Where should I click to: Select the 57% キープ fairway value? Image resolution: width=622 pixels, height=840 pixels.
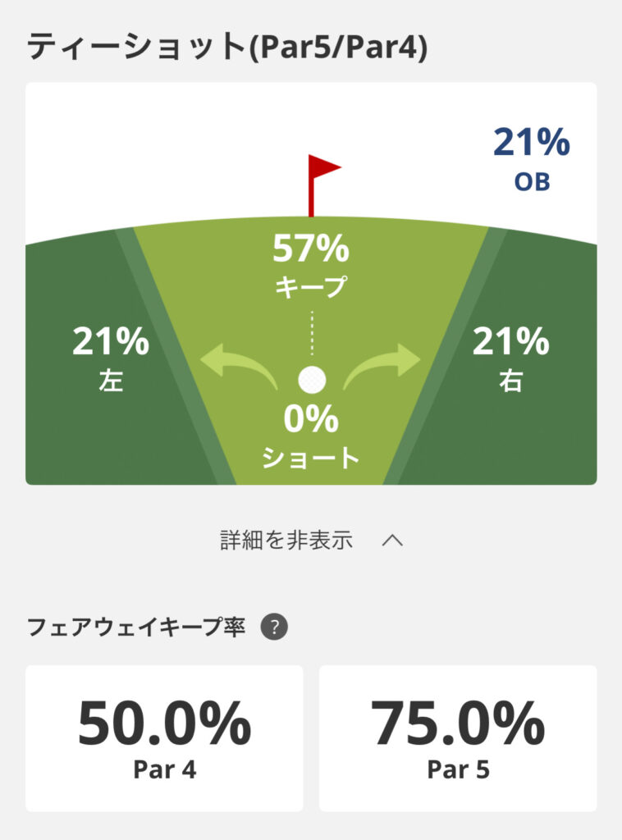[x=311, y=264]
